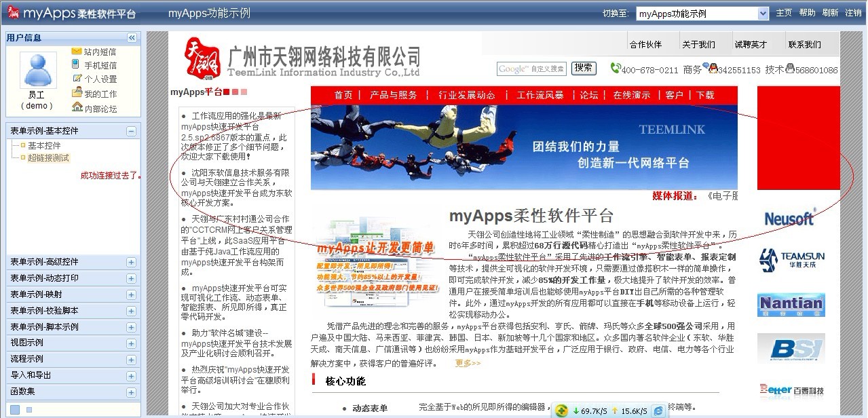Image resolution: width=868 pixels, height=418 pixels.
Task: Open the BSI partner logo
Action: (791, 348)
